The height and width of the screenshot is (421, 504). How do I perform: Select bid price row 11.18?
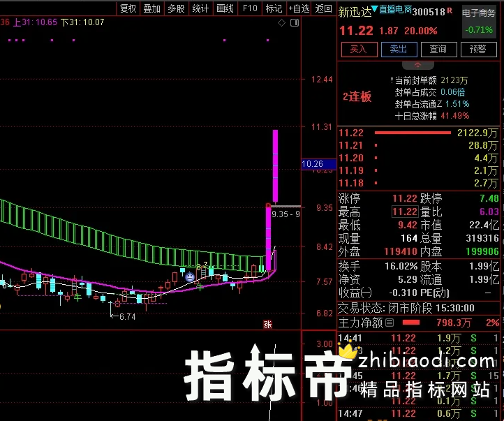(x=418, y=183)
